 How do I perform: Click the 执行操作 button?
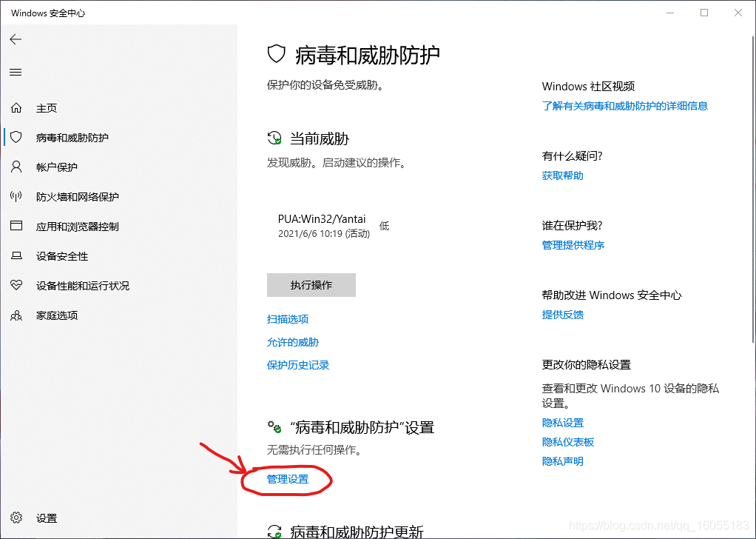(311, 285)
